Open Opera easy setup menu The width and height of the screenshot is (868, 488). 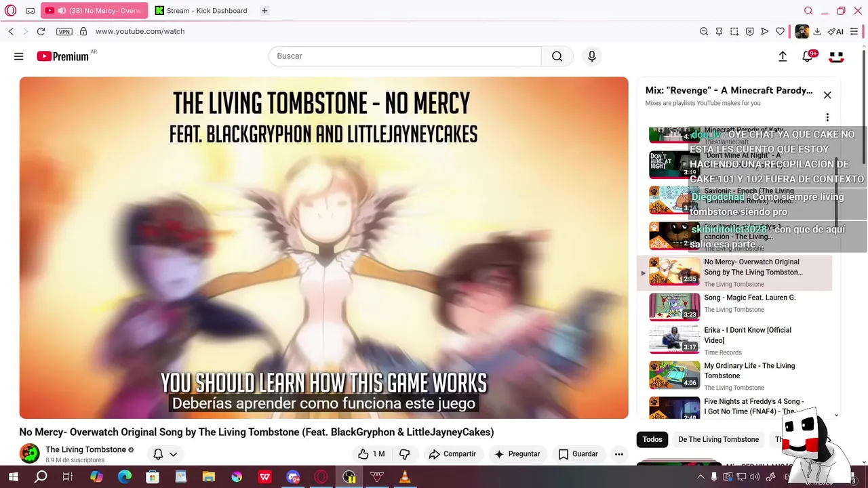click(854, 31)
